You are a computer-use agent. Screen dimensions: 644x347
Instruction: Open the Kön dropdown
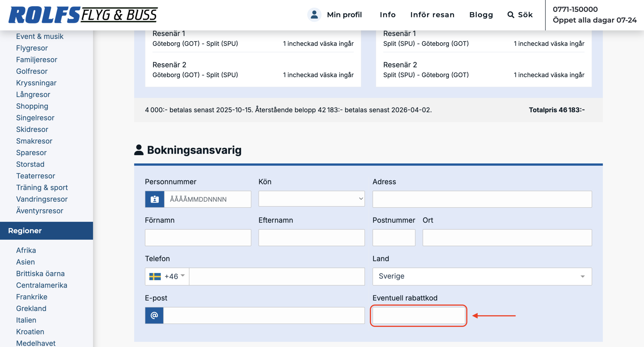[311, 199]
